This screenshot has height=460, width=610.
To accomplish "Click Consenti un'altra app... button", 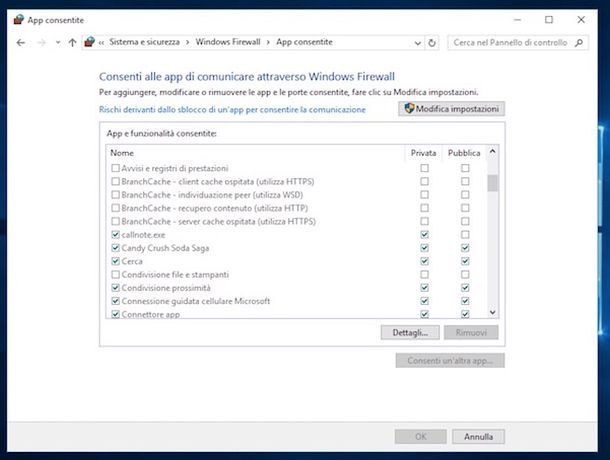I will 450,360.
